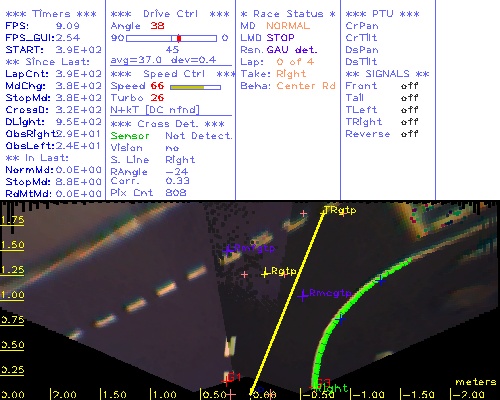Click the yellow TRgtp marker label
This screenshot has width=500, height=400.
coord(340,210)
